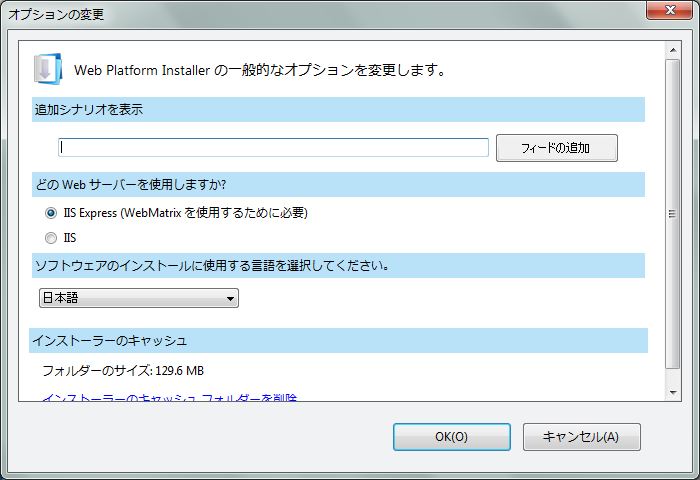The image size is (700, 480).
Task: Click the フィードの追加 button
Action: [556, 148]
